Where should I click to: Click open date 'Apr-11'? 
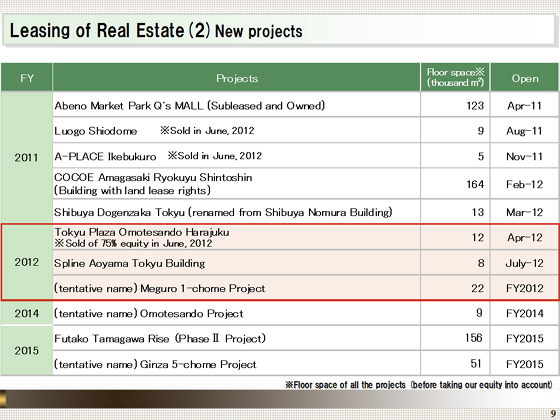524,106
